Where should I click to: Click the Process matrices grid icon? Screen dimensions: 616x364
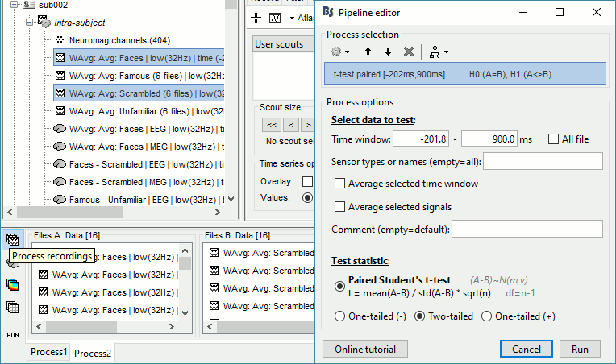tap(12, 307)
